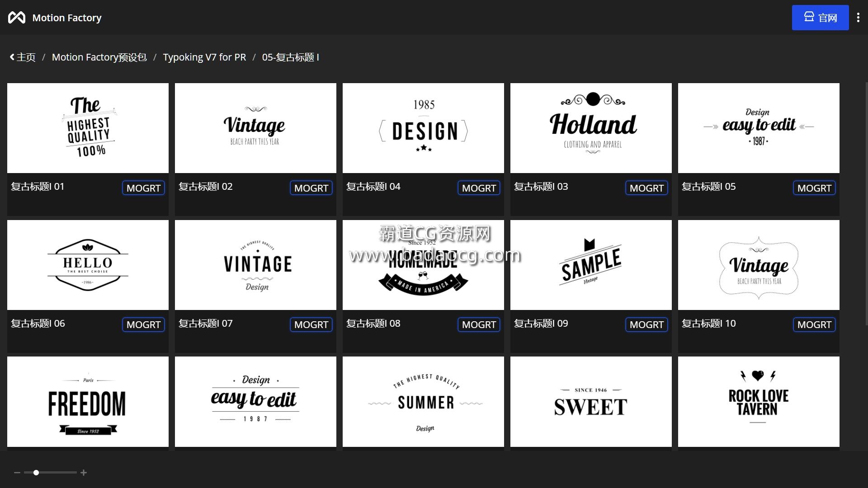
Task: Select the 'easy to edit 1987' thumbnail 05
Action: tap(759, 128)
